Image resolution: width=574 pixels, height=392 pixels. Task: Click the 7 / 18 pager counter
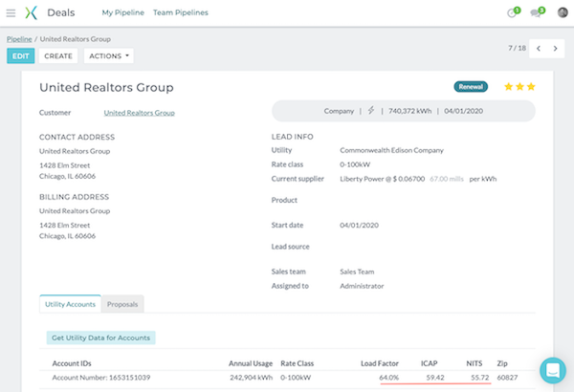pyautogui.click(x=517, y=48)
